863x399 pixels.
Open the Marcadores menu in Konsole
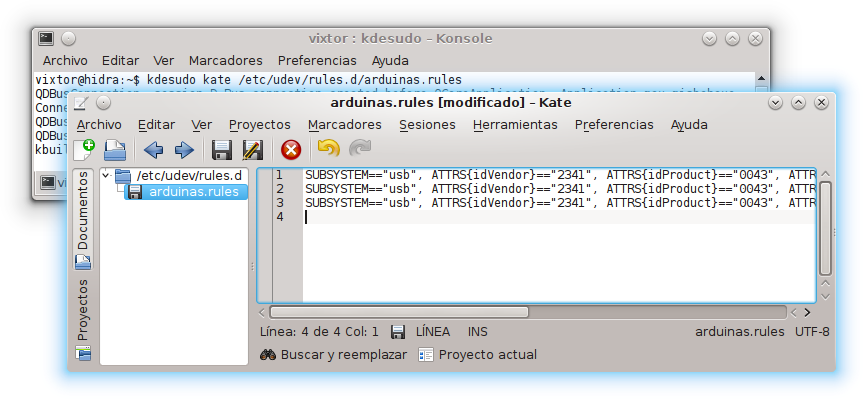click(x=226, y=61)
